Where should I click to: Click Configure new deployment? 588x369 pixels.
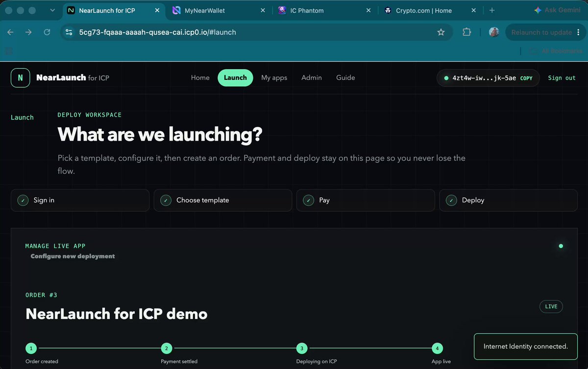[x=73, y=256]
